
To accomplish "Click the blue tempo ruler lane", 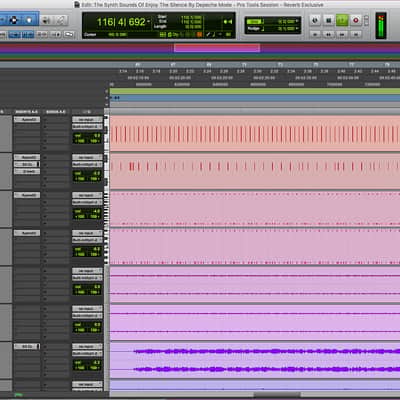I will click(255, 98).
